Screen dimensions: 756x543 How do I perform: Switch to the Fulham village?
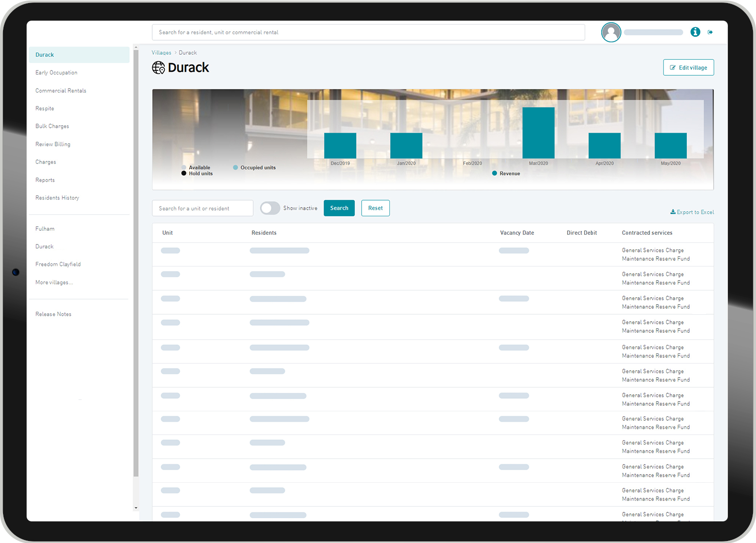click(45, 229)
